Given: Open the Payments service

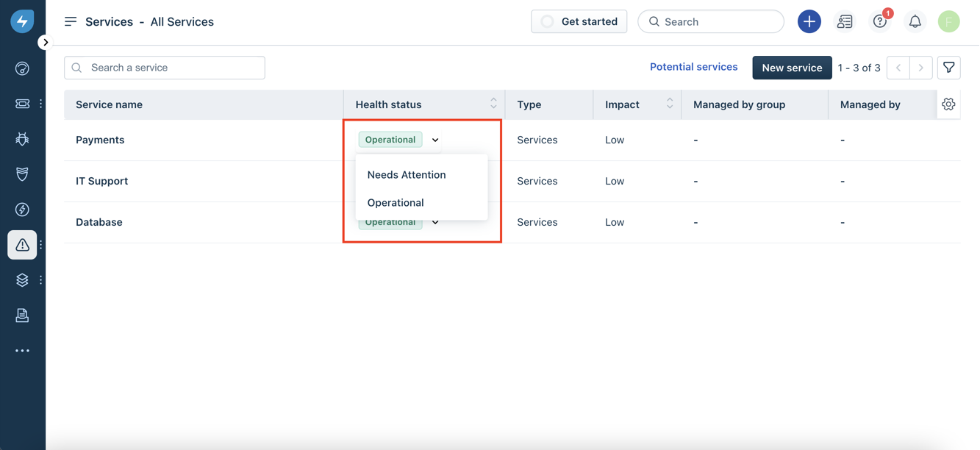Looking at the screenshot, I should [x=100, y=140].
